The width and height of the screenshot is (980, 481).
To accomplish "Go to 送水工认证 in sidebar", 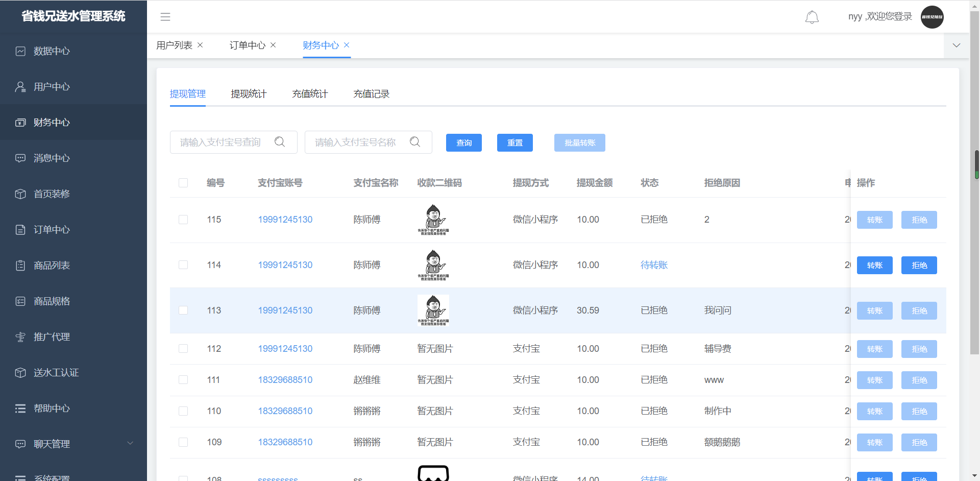I will [56, 373].
